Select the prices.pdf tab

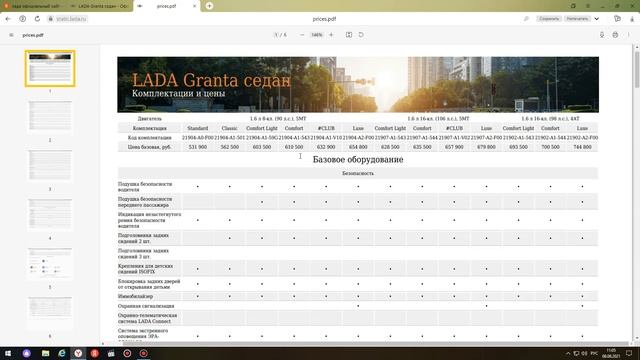(167, 6)
